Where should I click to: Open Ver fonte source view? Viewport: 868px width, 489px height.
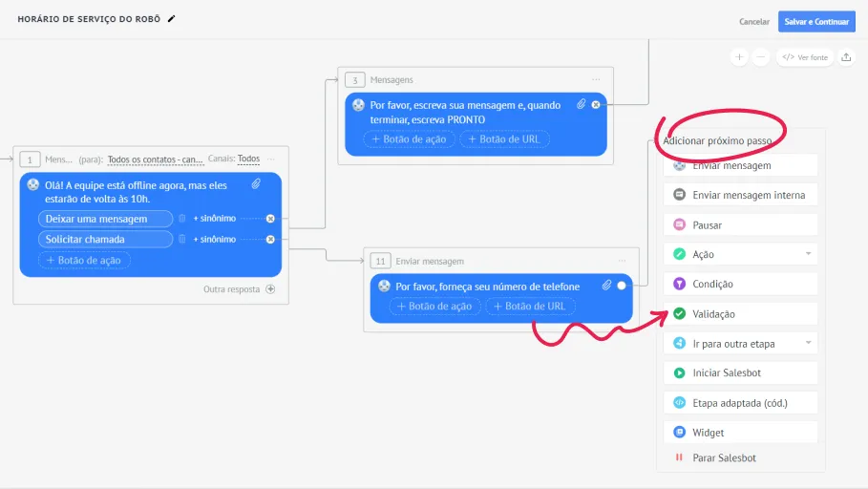(805, 57)
